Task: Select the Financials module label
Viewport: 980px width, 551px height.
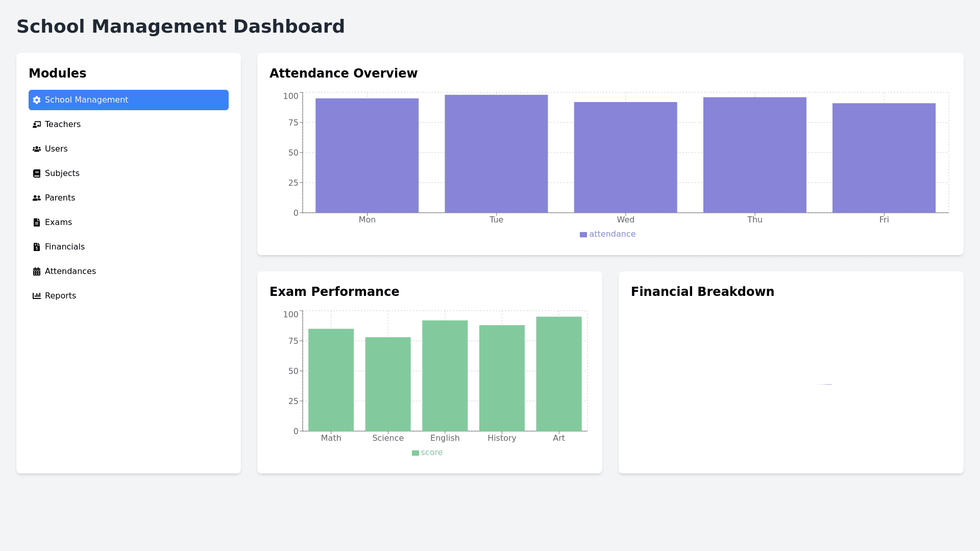Action: pos(65,247)
